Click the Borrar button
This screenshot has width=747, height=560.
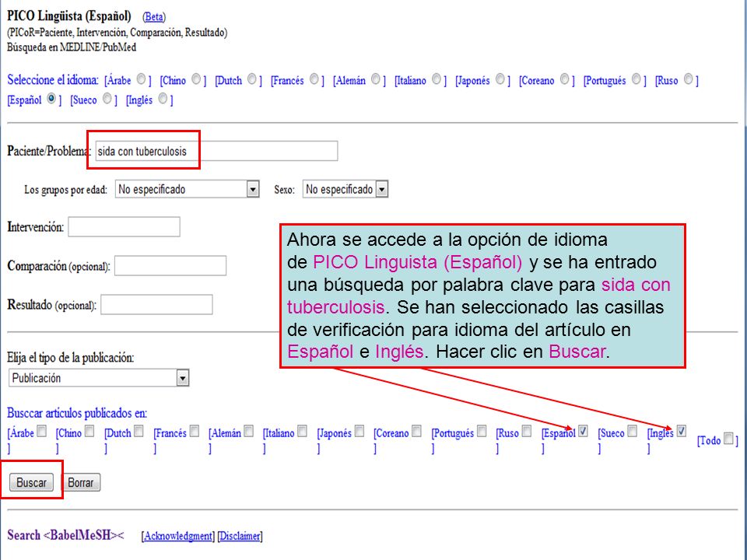[80, 482]
